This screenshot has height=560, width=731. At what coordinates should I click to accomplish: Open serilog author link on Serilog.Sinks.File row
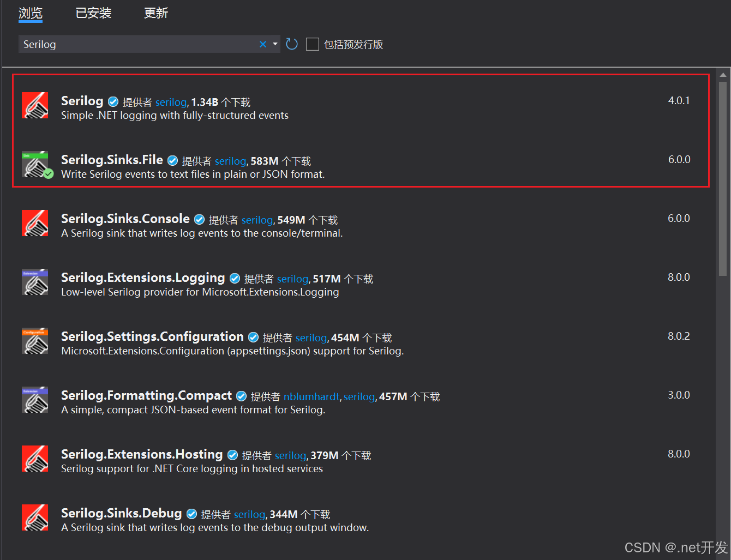[x=230, y=161]
